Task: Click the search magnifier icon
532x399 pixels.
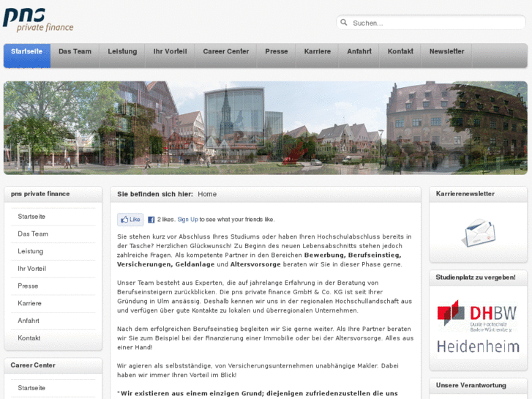Action: tap(344, 23)
